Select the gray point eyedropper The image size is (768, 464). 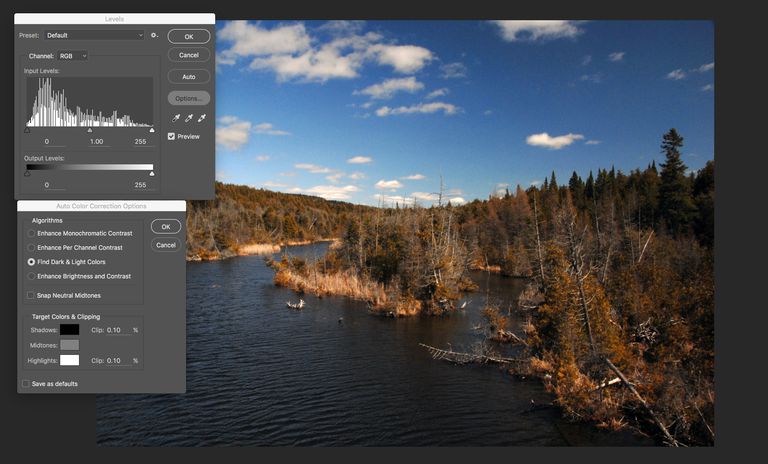click(188, 118)
